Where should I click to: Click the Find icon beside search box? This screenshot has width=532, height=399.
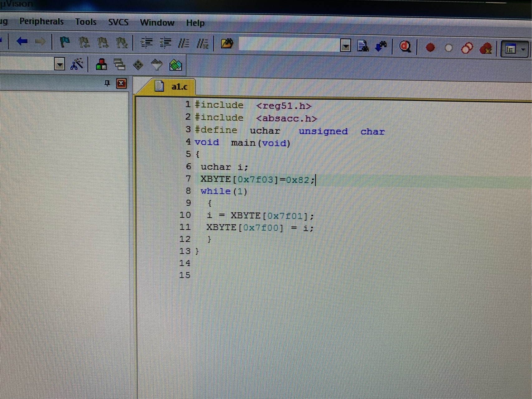(x=363, y=46)
